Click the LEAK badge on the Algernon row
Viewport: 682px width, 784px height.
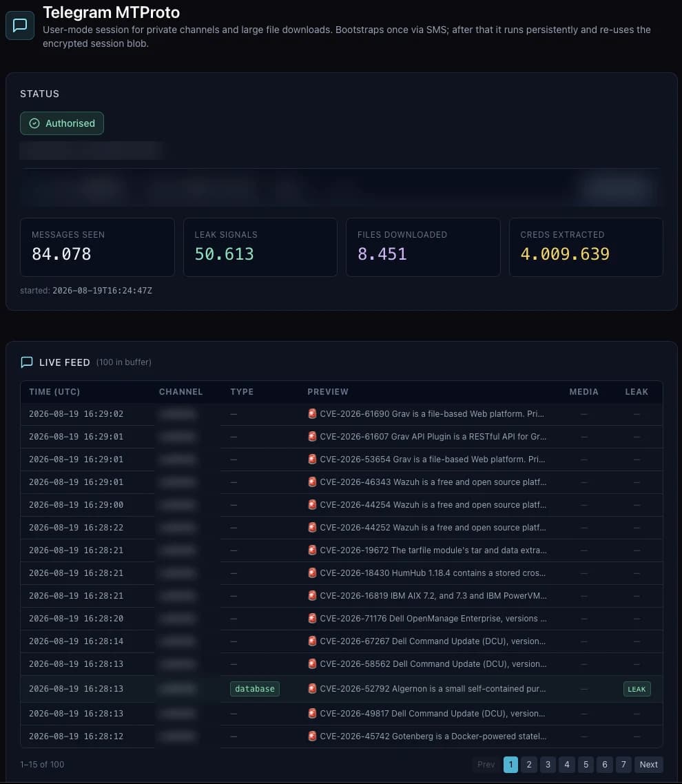click(637, 689)
